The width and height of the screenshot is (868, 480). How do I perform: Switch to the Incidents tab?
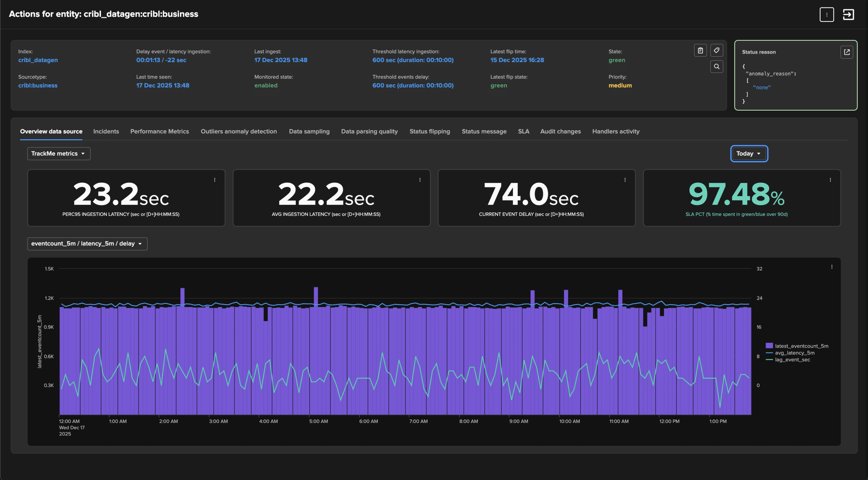(106, 132)
